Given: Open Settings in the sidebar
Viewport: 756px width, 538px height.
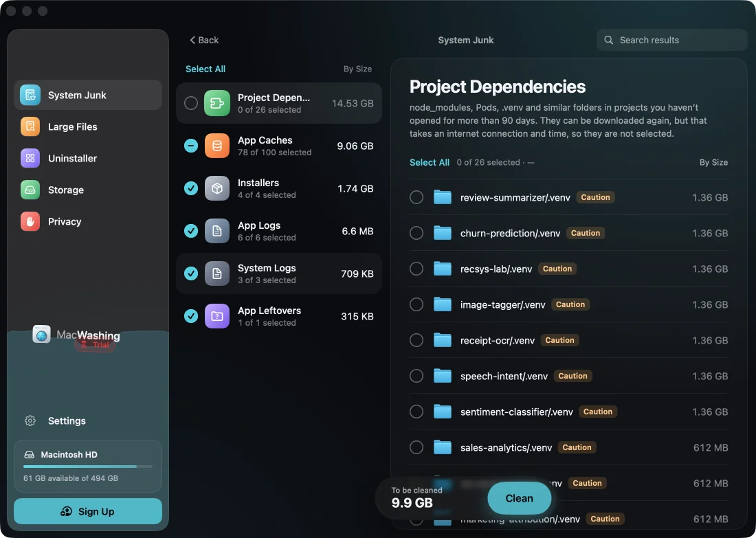Looking at the screenshot, I should click(x=88, y=421).
